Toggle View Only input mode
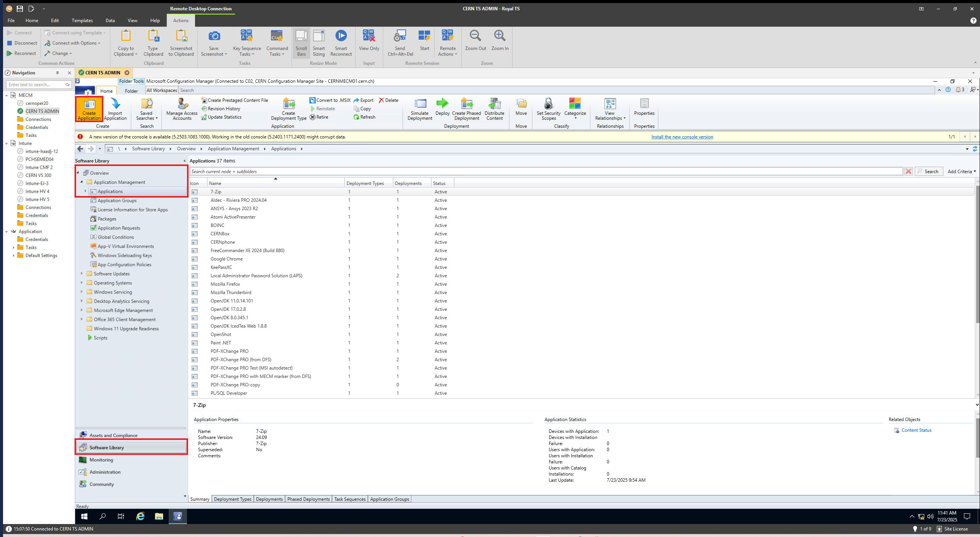This screenshot has width=980, height=537. [x=369, y=40]
